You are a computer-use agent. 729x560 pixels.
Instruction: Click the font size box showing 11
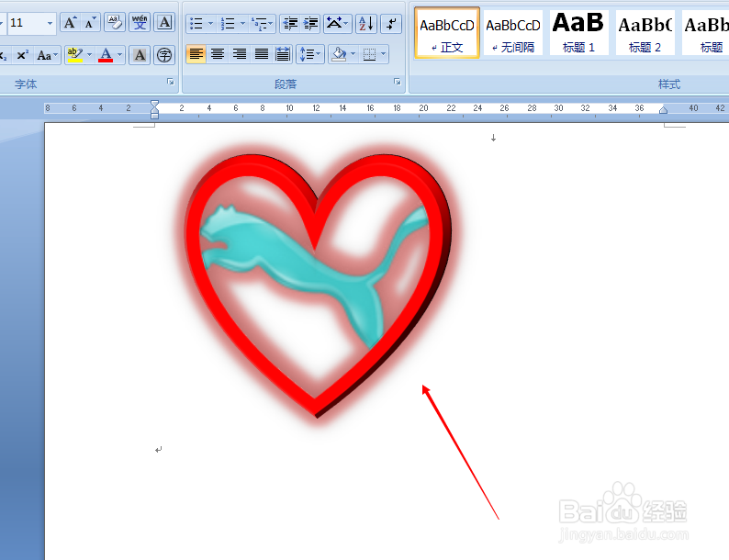26,23
